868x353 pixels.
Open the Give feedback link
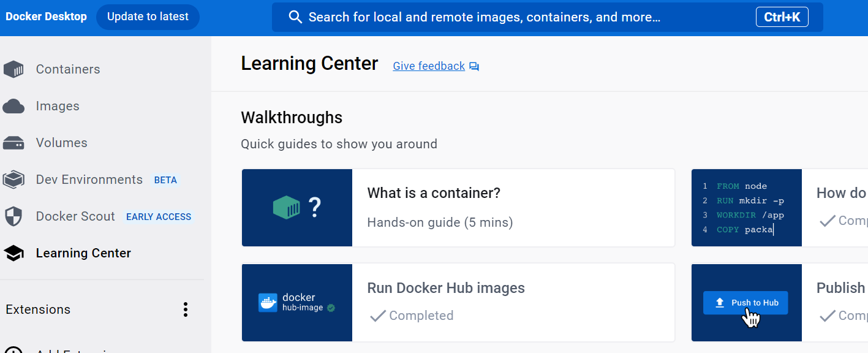pos(428,66)
